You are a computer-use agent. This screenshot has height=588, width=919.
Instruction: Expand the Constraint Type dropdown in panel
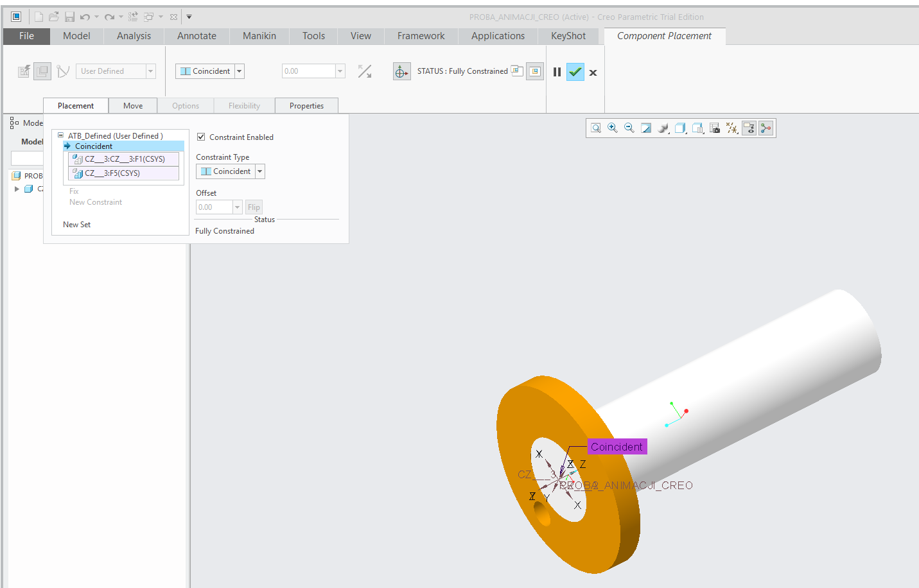coord(260,171)
